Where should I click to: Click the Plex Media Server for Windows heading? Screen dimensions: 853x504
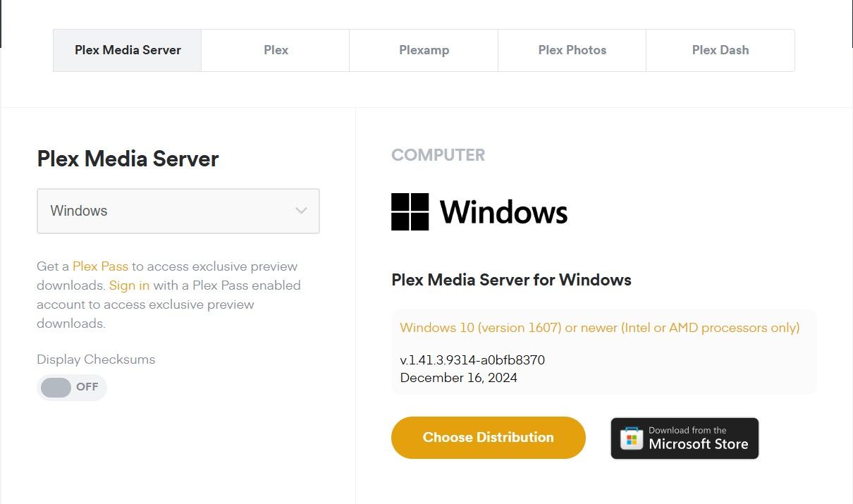click(511, 280)
